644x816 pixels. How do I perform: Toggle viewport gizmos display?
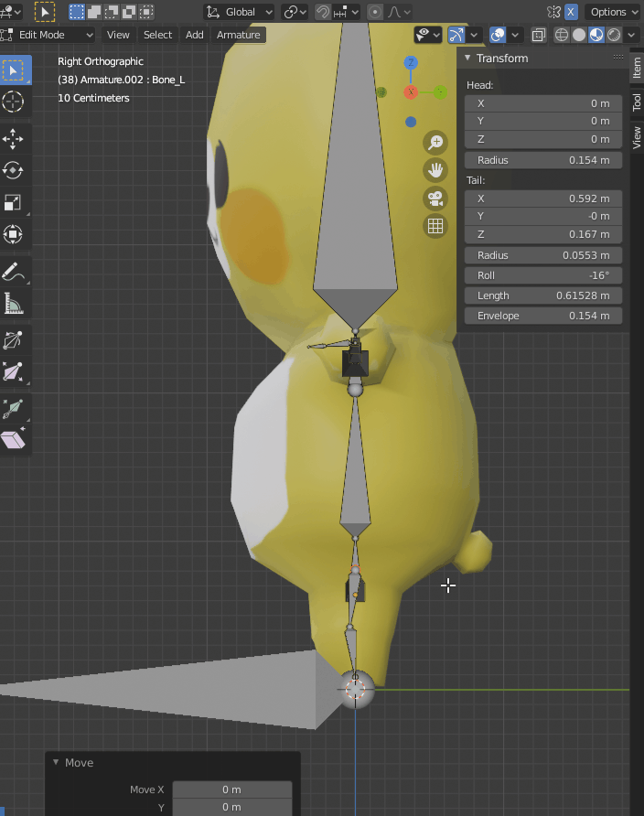456,35
